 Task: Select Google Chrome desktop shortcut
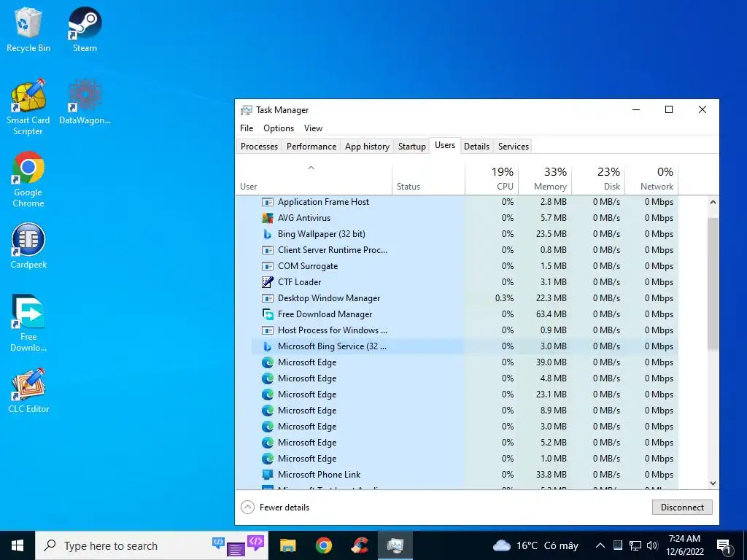pos(28,179)
